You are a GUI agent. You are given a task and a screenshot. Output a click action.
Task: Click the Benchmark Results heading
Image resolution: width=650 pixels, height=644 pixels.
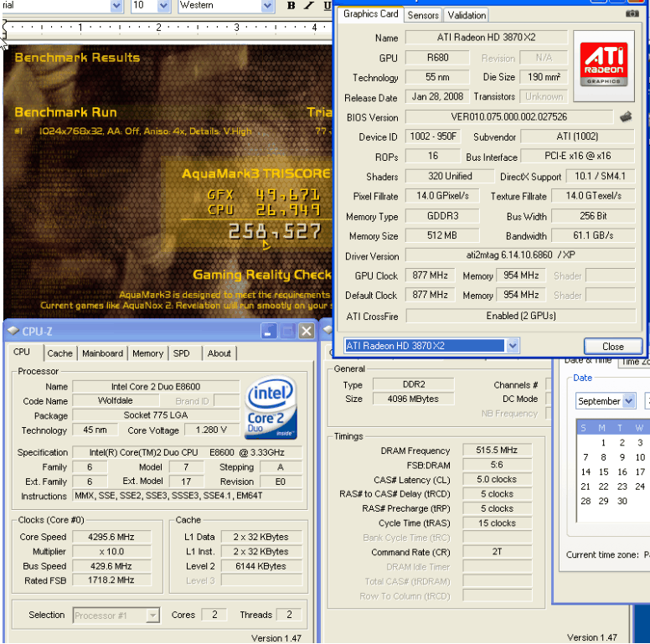[x=77, y=58]
